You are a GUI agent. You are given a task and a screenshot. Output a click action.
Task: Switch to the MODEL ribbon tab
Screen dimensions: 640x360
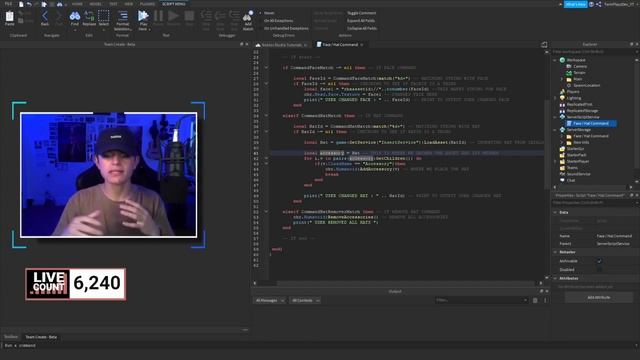[95, 4]
